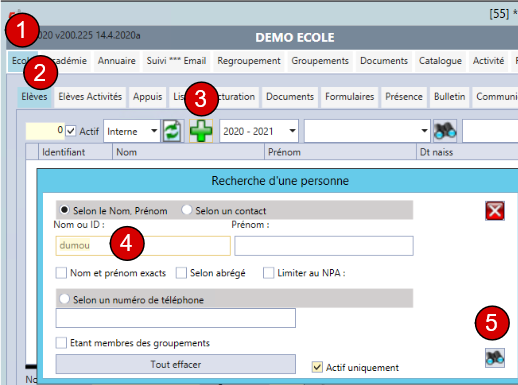
Task: Open the Présence sub-tab
Action: click(x=404, y=97)
